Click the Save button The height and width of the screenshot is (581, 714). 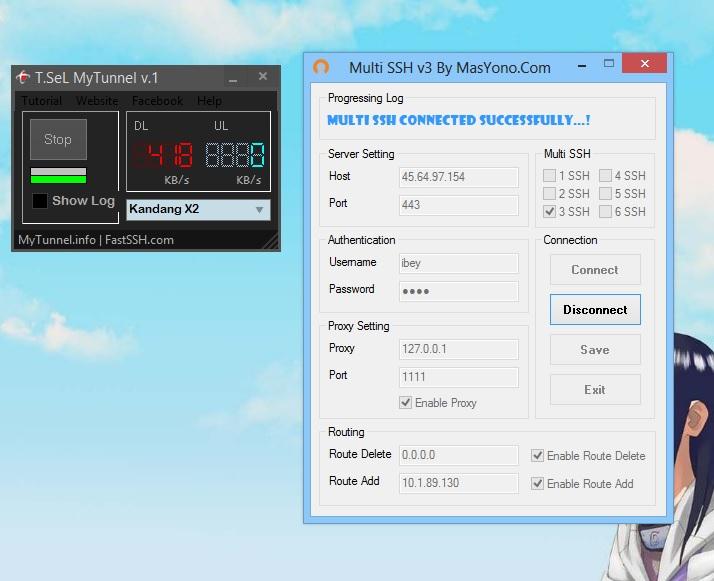pyautogui.click(x=595, y=350)
